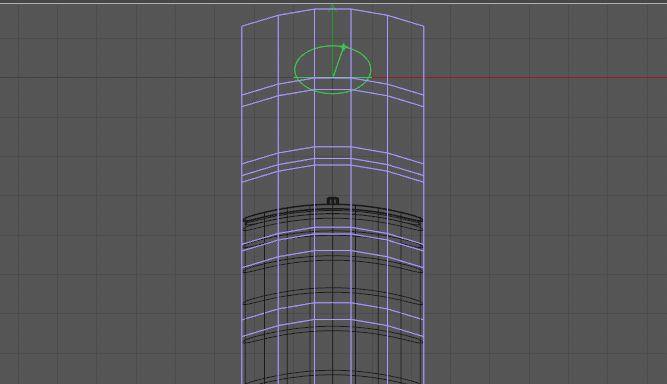Click the top center edge of the purple cage
667x384 pixels.
[333, 9]
